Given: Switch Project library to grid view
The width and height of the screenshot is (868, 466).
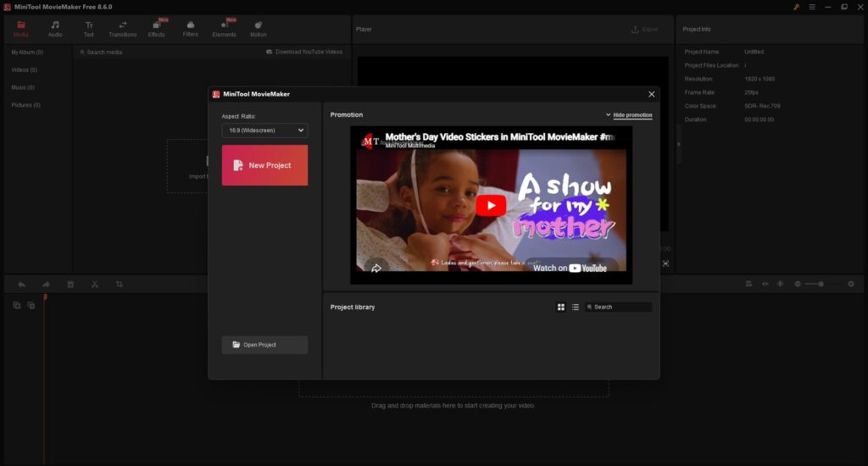Looking at the screenshot, I should click(x=561, y=308).
